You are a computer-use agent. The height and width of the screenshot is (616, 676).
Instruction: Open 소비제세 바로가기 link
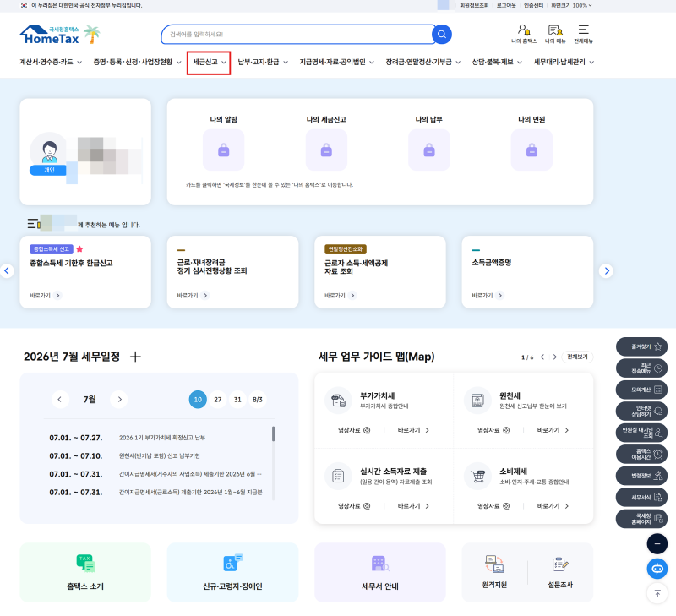coord(553,506)
